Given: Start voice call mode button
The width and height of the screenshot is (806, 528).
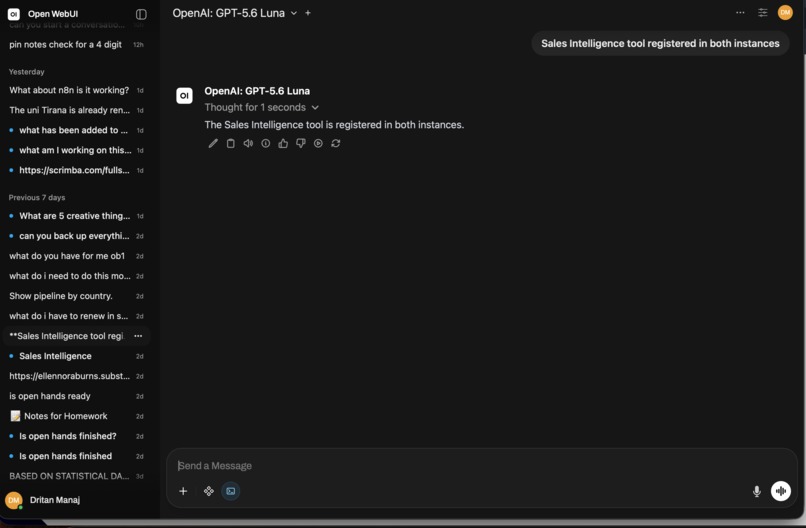Looking at the screenshot, I should (781, 491).
